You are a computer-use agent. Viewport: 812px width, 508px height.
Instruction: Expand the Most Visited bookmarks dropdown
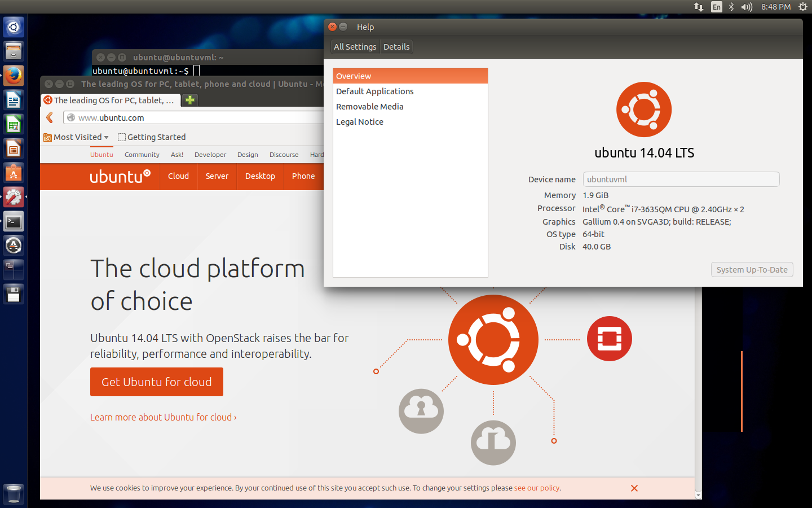coord(76,137)
